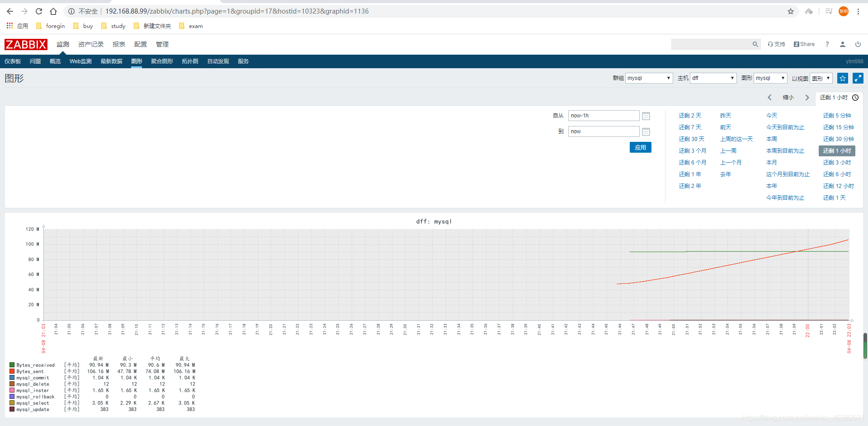Select Last 5 minutes time range
Screen dimensions: 868x426
pyautogui.click(x=837, y=116)
